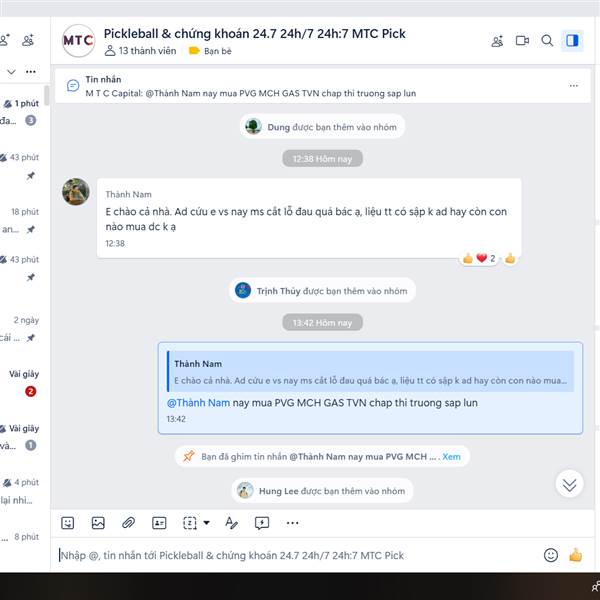The width and height of the screenshot is (600, 600).
Task: Open more toolbar options with three dots
Action: [x=292, y=523]
